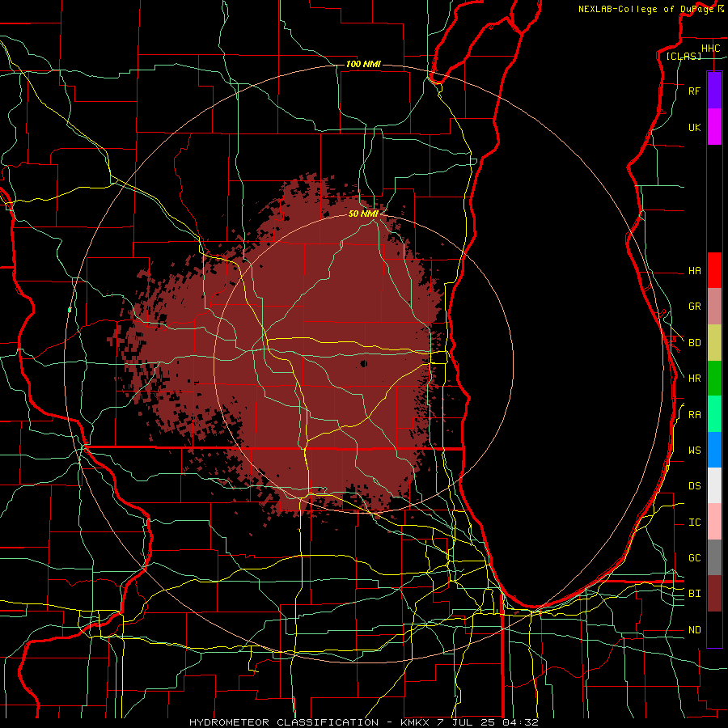Select the gray GC legend color swatch
Screen dimensions: 728x728
click(714, 557)
